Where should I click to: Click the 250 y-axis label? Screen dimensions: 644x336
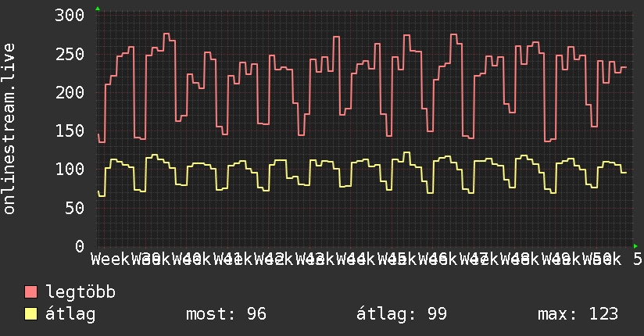(70, 54)
